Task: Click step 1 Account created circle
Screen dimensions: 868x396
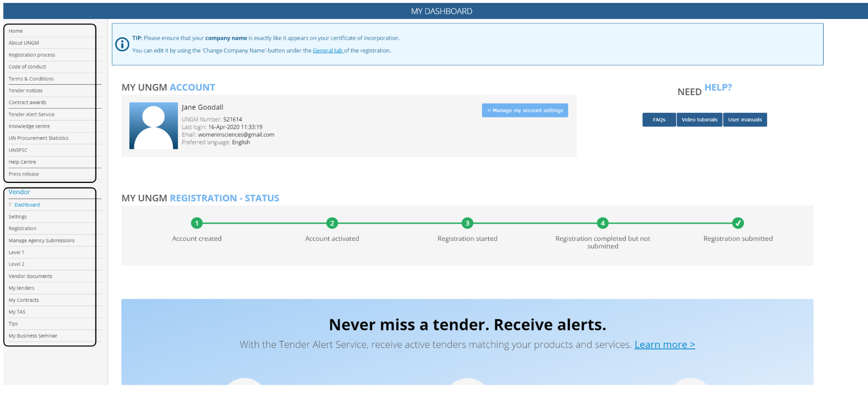Action: [197, 223]
